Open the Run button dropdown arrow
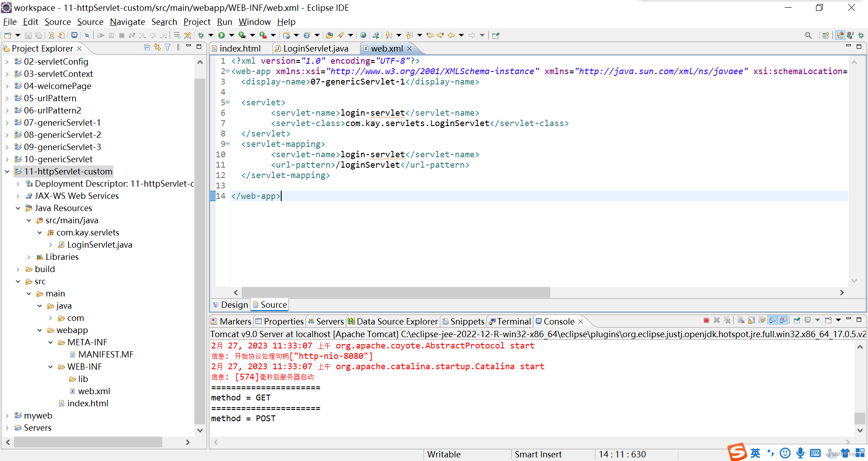This screenshot has height=461, width=868. (x=231, y=35)
